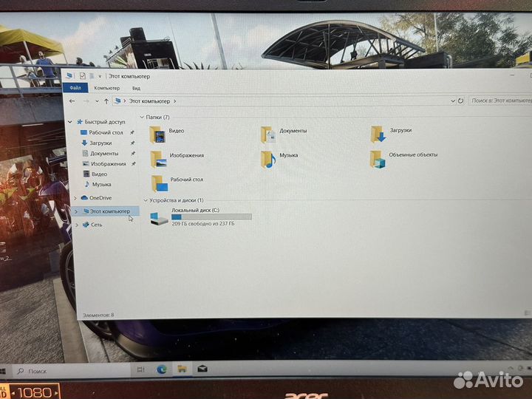Click the Forward navigation arrow
532x399 pixels.
[86, 101]
